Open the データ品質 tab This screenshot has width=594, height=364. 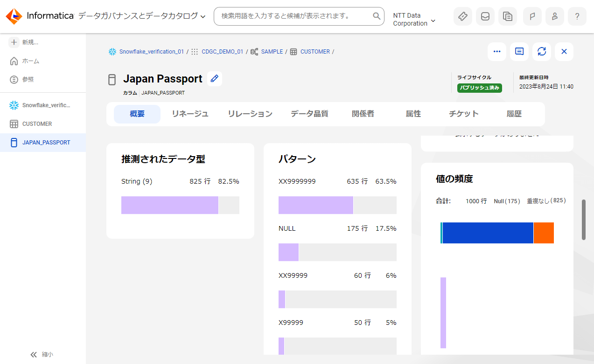[x=309, y=113]
